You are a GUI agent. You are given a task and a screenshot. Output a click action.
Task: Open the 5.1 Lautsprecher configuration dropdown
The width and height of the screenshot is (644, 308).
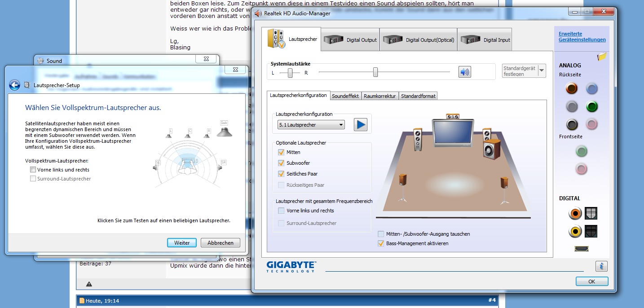point(311,124)
